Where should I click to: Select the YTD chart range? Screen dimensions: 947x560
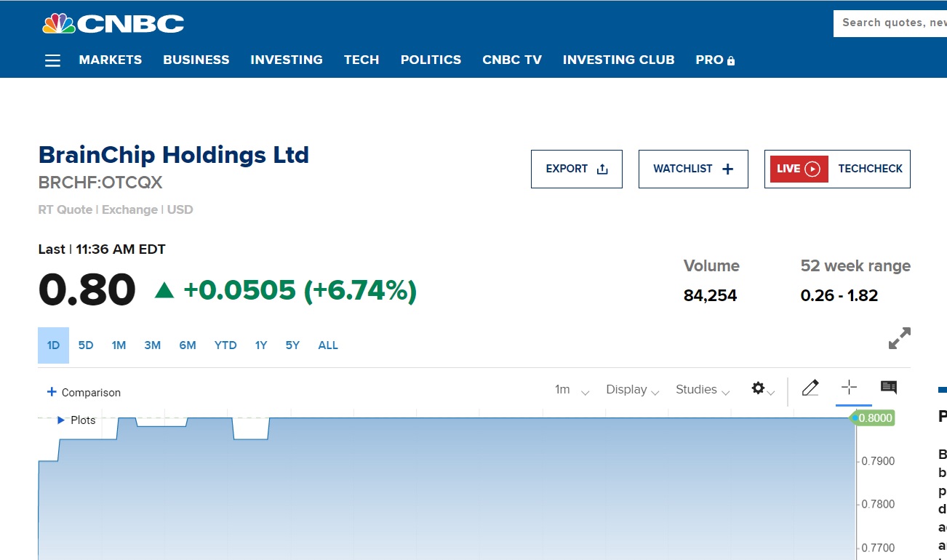[x=225, y=345]
